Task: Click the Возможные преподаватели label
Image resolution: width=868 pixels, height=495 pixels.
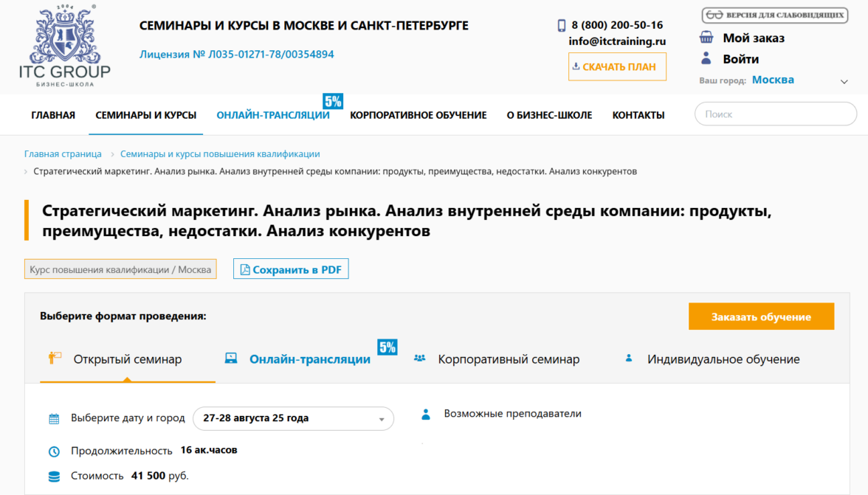Action: (512, 414)
